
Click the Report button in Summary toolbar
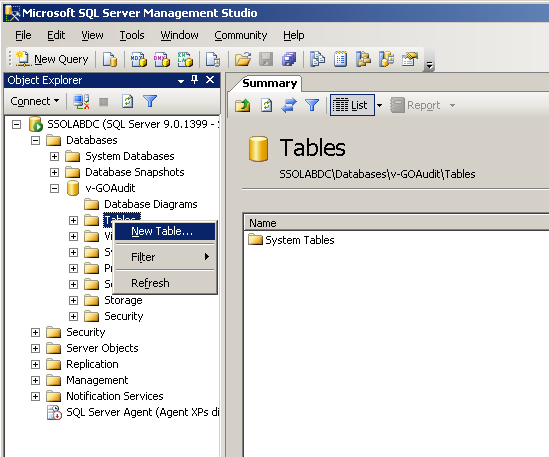(416, 105)
